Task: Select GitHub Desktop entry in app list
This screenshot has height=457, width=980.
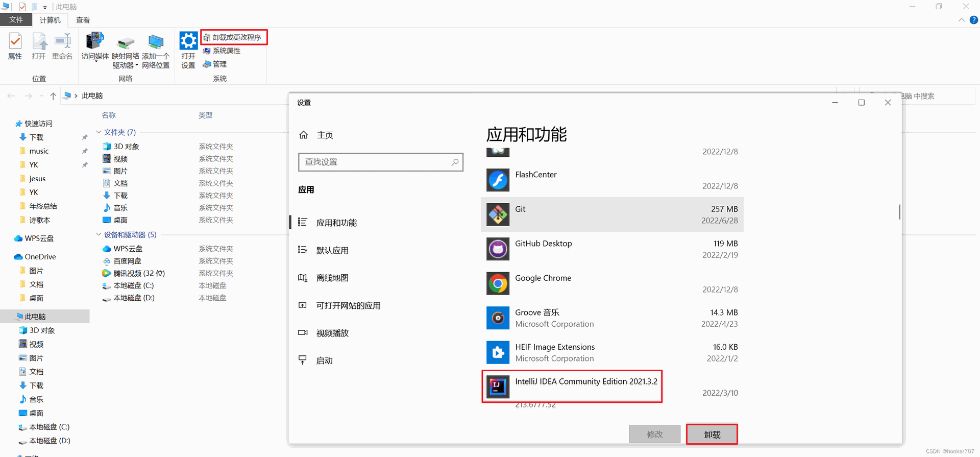Action: coord(612,249)
